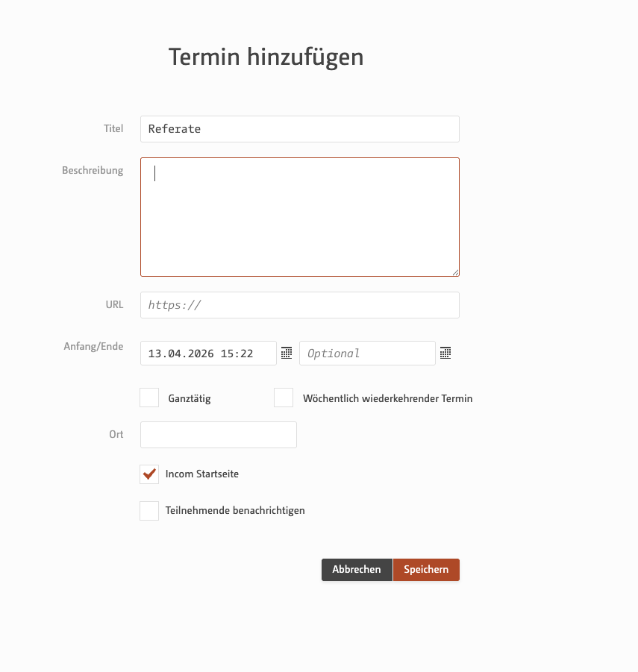
Task: Focus the Titel field containing Referate
Action: click(300, 129)
